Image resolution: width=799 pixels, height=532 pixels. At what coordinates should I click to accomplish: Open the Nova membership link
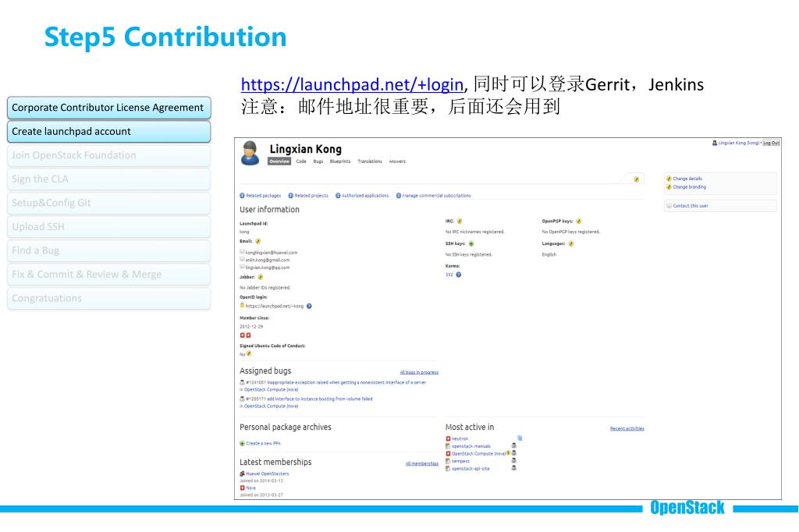[250, 488]
